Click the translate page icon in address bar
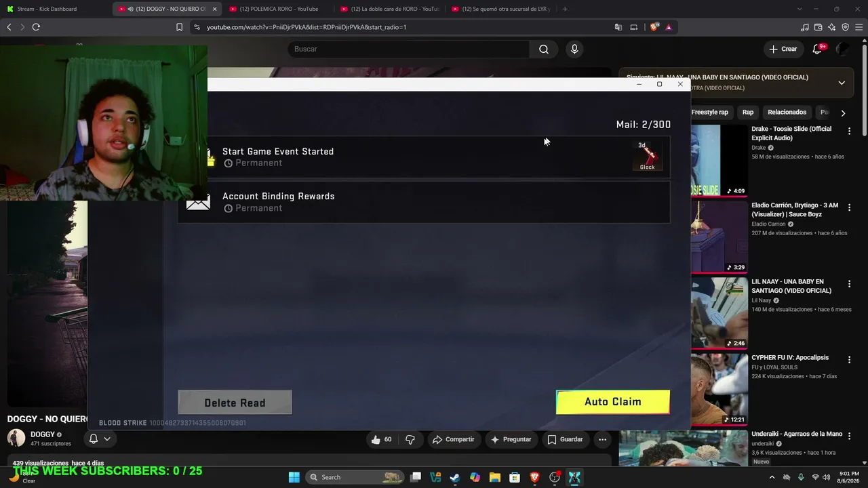 (618, 27)
